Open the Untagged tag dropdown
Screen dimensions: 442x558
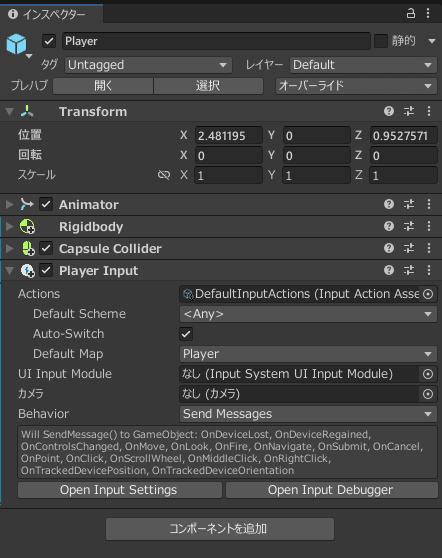(148, 65)
